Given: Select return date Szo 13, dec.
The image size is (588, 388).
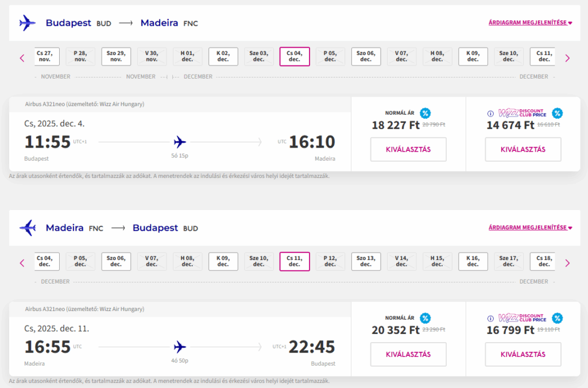Looking at the screenshot, I should [x=366, y=261].
